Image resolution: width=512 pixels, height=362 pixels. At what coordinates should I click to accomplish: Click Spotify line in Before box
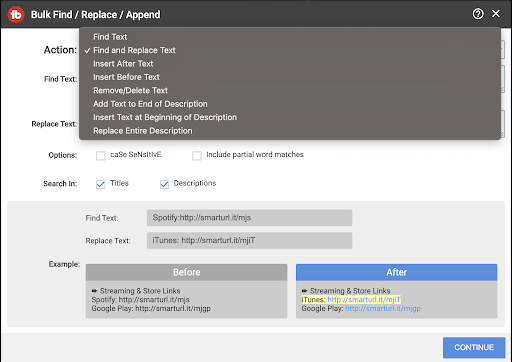tap(140, 299)
